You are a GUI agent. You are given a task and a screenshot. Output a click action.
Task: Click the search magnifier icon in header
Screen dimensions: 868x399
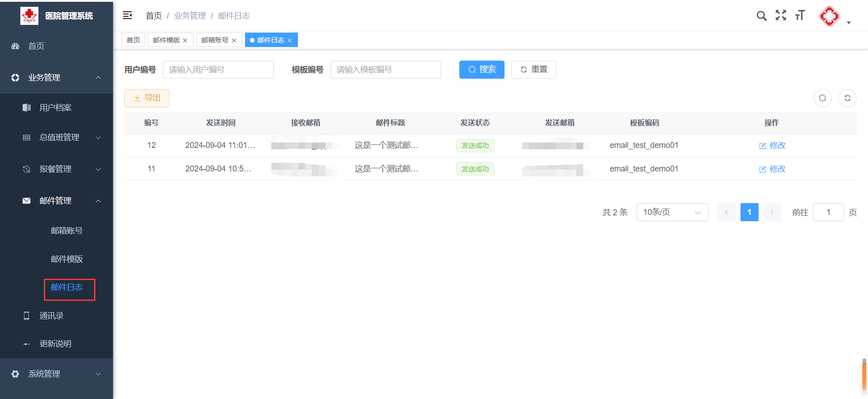click(x=761, y=16)
